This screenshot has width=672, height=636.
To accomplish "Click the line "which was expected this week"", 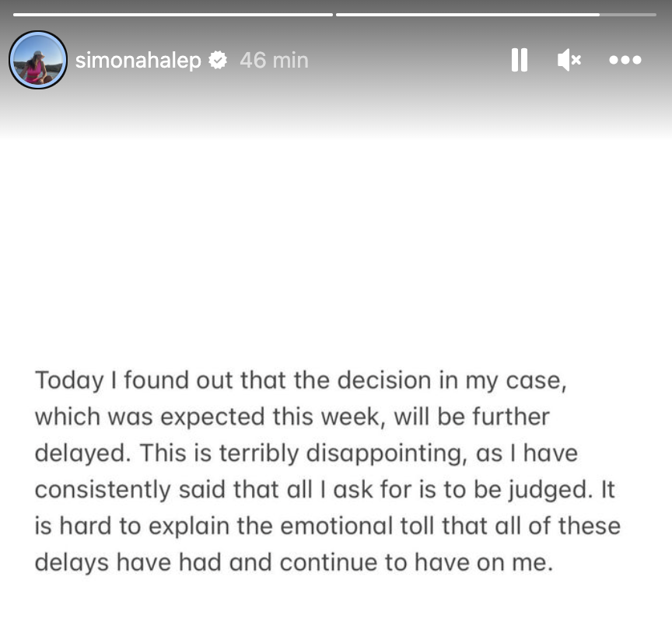I will click(x=292, y=417).
